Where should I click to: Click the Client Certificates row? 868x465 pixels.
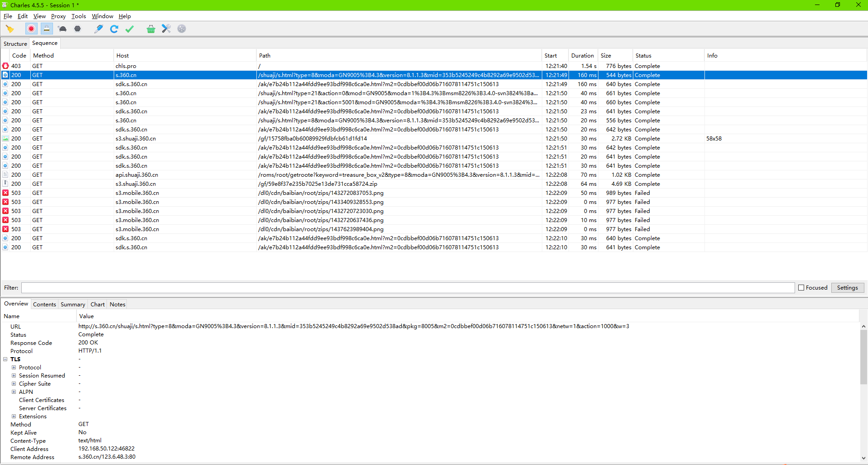click(x=42, y=400)
